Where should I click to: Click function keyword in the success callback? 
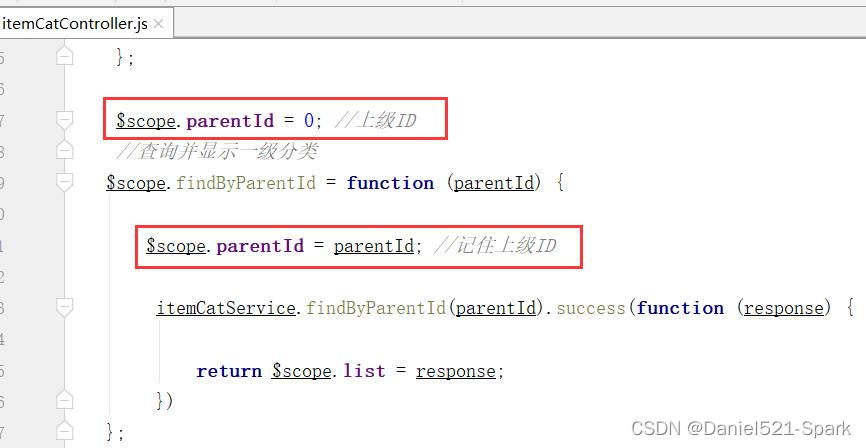[x=680, y=308]
